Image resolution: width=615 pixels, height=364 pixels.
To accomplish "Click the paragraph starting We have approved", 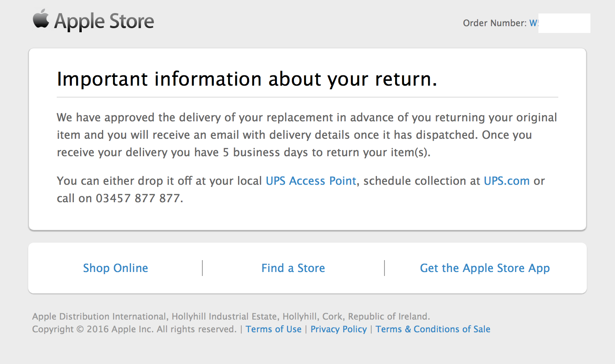I will click(x=307, y=135).
